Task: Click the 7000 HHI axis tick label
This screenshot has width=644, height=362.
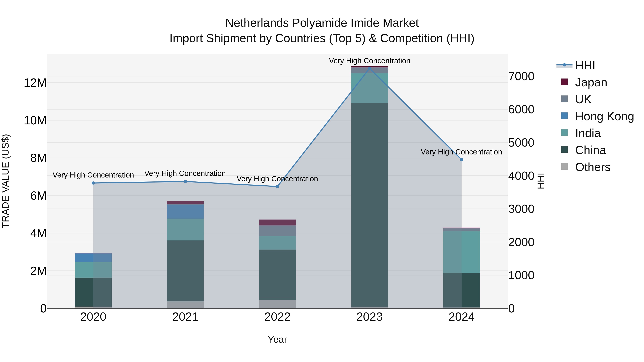Action: pos(521,77)
